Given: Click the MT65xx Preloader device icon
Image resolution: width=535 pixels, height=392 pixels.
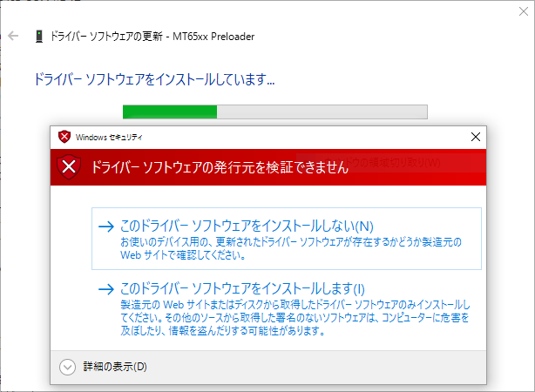Looking at the screenshot, I should tap(39, 37).
